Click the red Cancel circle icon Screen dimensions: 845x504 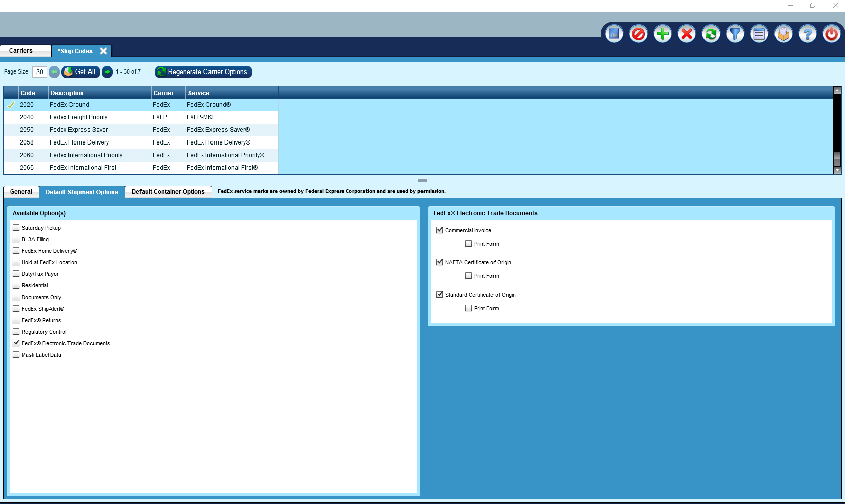(638, 34)
